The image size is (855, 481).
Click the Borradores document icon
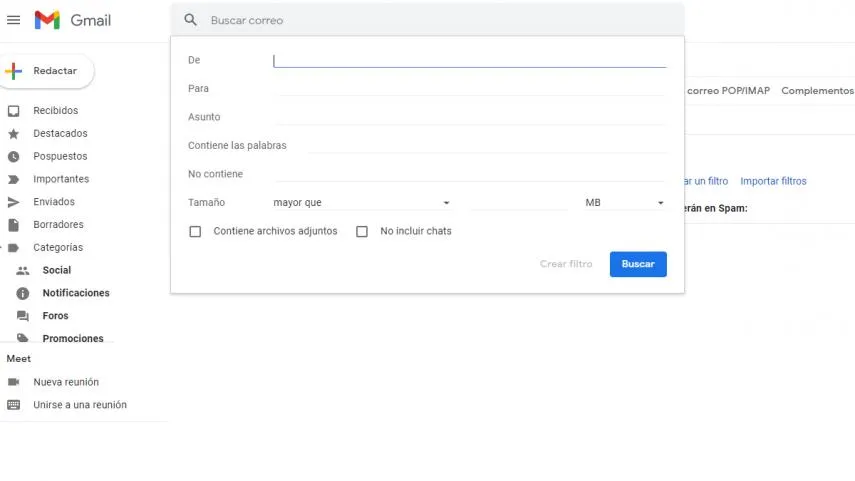pos(14,225)
